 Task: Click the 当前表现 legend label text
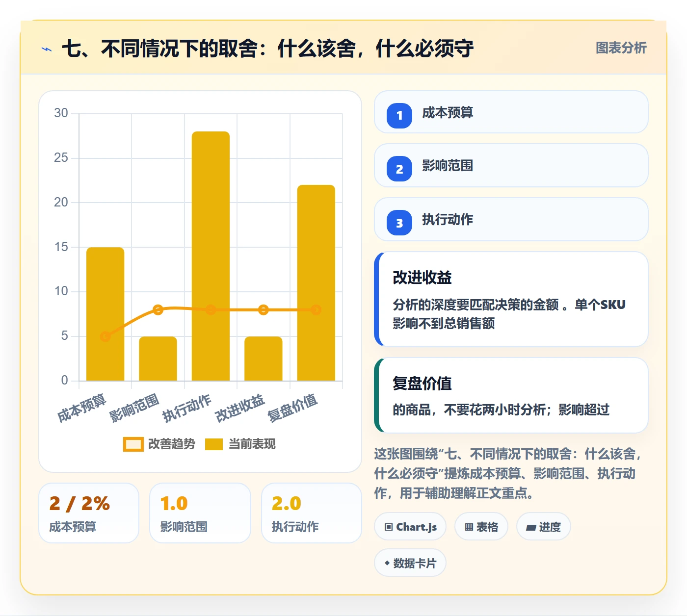(252, 444)
